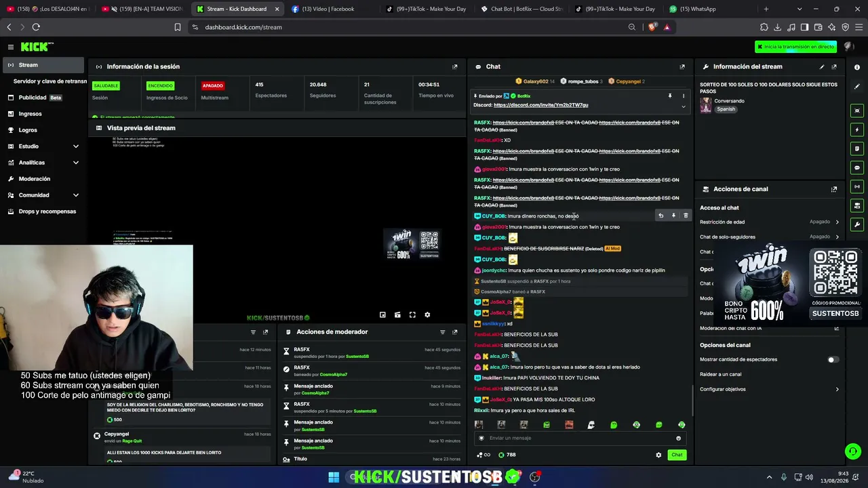Open SustentoSB link in first moderator action
The height and width of the screenshot is (488, 868).
point(357,357)
